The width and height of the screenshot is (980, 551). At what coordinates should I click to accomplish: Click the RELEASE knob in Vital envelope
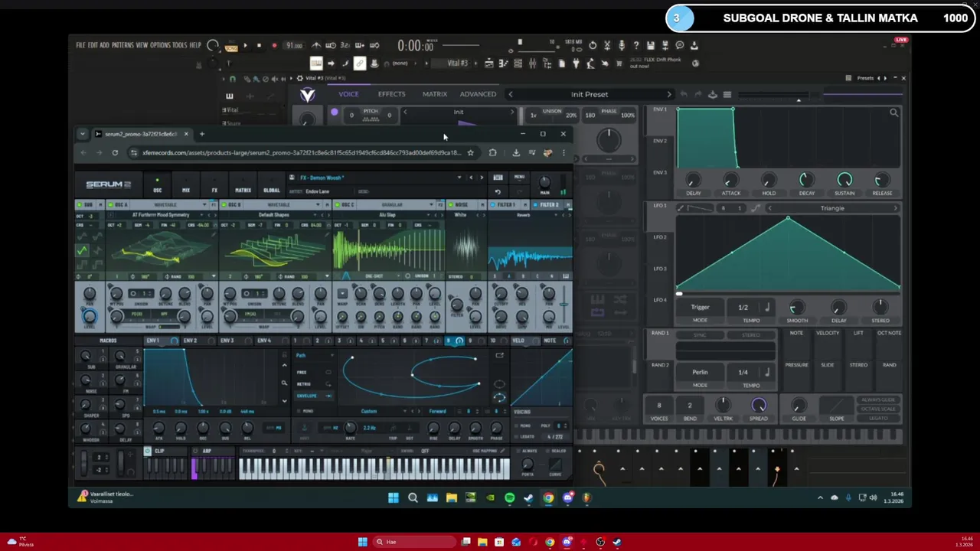click(x=882, y=180)
